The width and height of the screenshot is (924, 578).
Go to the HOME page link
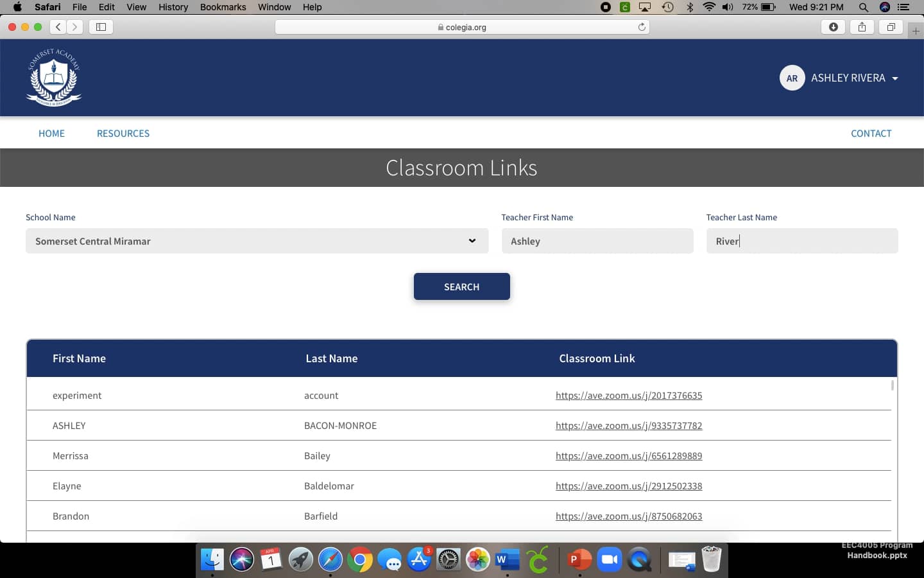51,134
